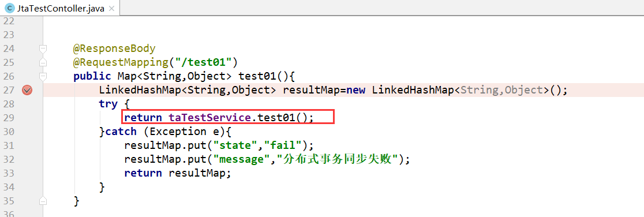Toggle the fold marker at line 25
The height and width of the screenshot is (217, 644).
pyautogui.click(x=43, y=62)
